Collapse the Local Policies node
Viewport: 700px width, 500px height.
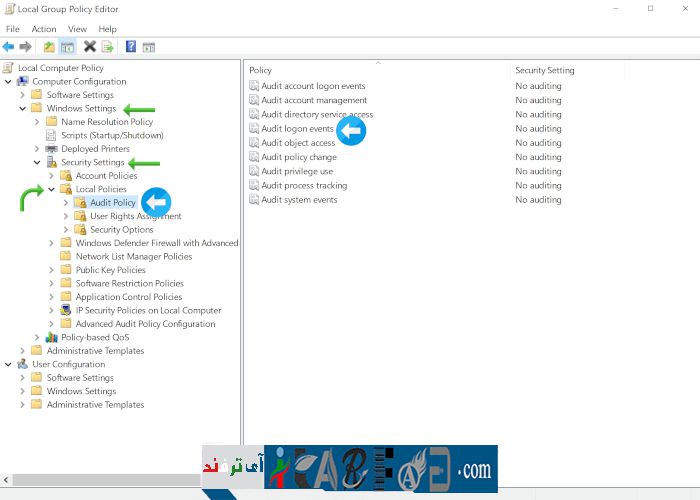click(x=52, y=189)
